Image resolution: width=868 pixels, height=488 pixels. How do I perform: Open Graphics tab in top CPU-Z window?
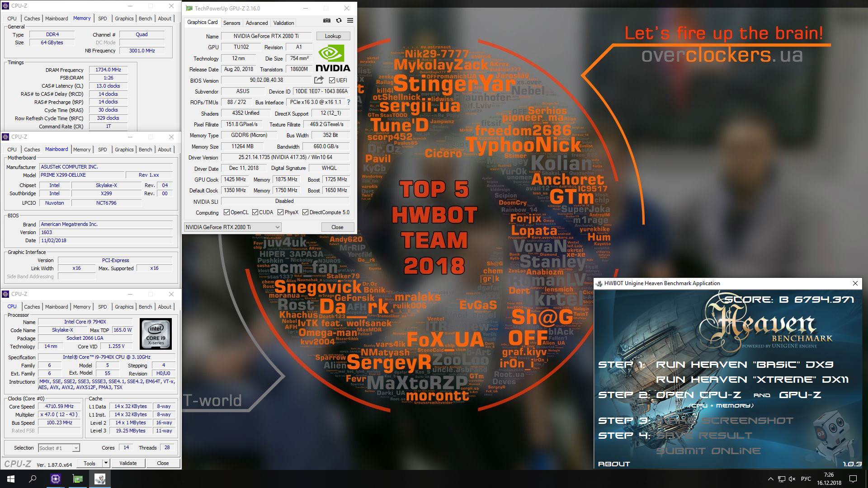click(x=124, y=19)
